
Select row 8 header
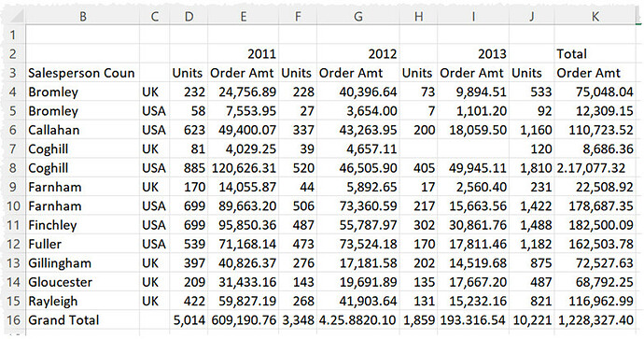coord(13,168)
